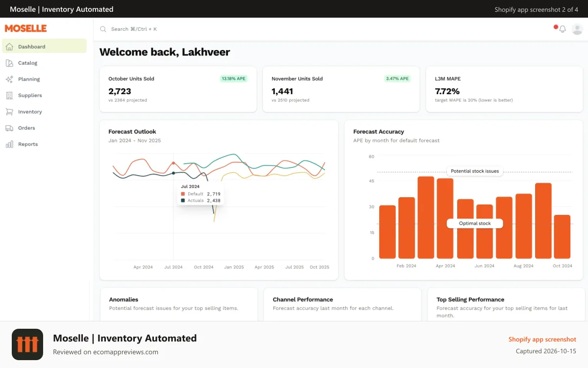Image resolution: width=588 pixels, height=368 pixels.
Task: Click the Default legend swatch in tooltip
Action: (x=183, y=194)
